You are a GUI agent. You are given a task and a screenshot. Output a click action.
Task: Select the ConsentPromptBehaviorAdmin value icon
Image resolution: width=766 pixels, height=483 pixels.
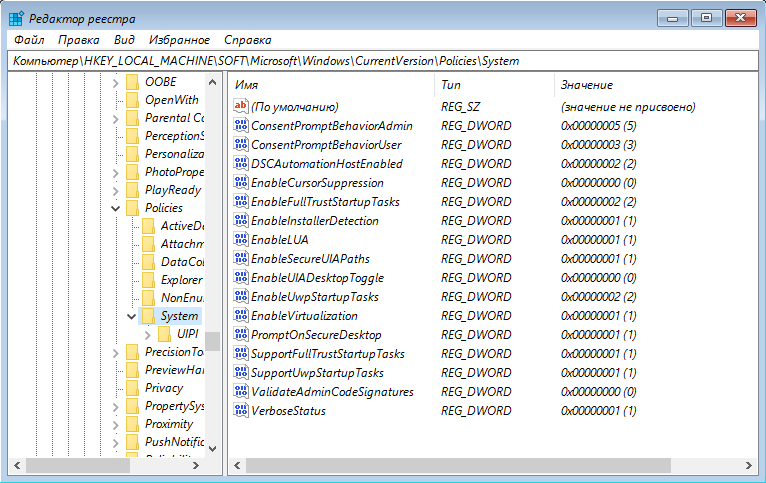click(240, 126)
